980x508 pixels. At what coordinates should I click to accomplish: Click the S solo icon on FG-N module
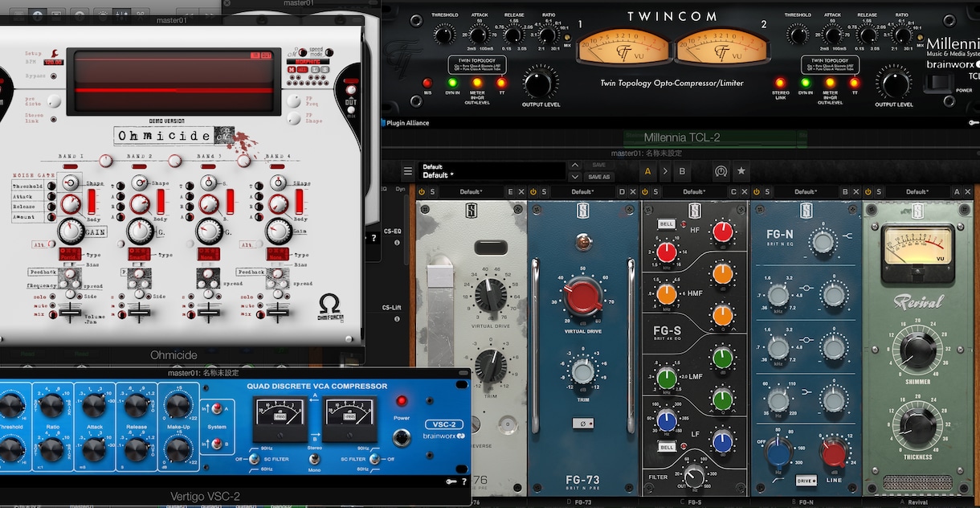point(767,192)
